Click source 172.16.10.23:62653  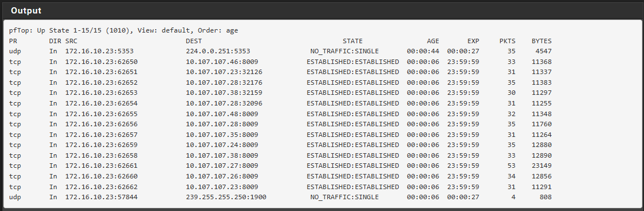101,93
